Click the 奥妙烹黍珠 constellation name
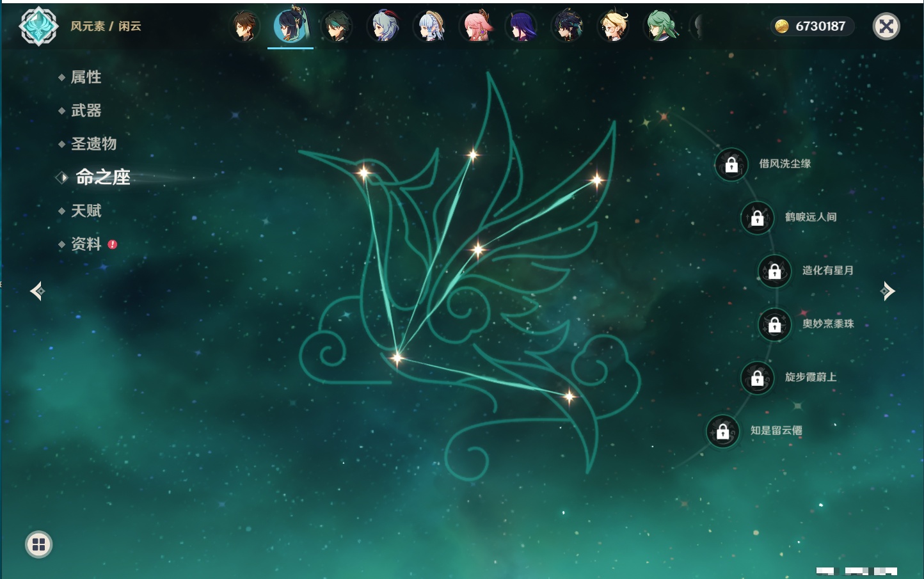Viewport: 924px width, 579px height. (828, 324)
